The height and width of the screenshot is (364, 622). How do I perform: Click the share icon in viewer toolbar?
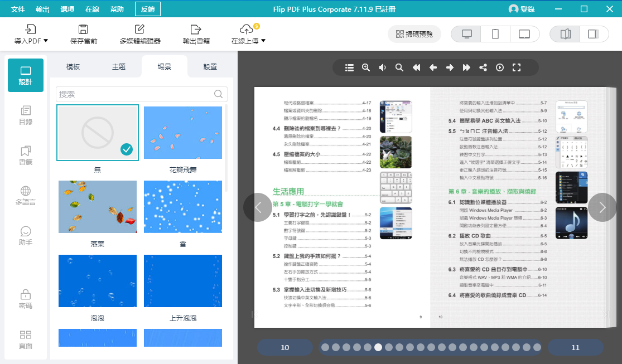pyautogui.click(x=483, y=67)
